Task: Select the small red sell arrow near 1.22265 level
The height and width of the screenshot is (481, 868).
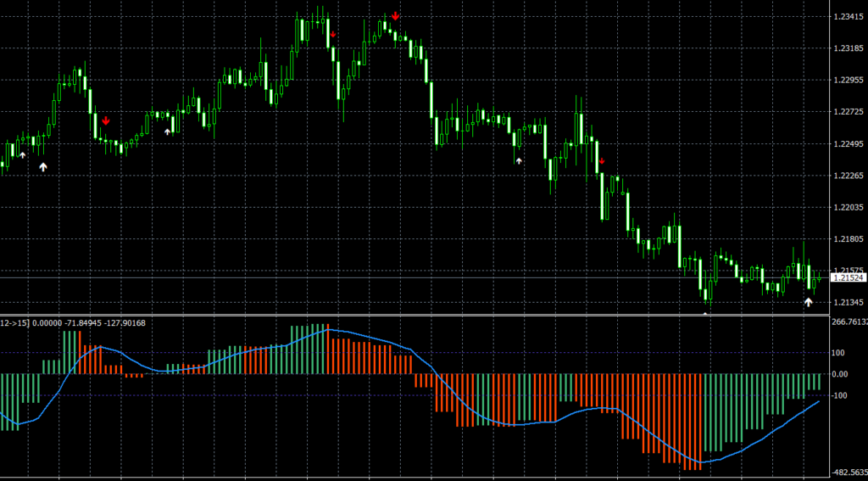Action: 602,161
